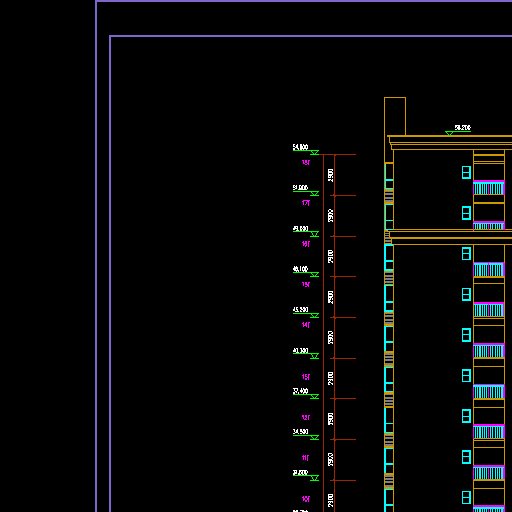Select the magenta 14F floor label
Screen dimensions: 512x512
coord(306,325)
